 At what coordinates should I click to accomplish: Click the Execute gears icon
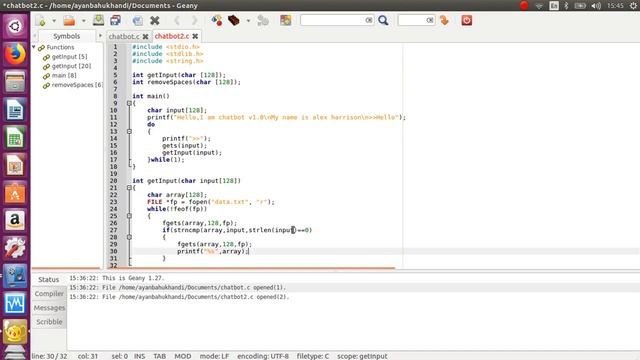pos(263,20)
